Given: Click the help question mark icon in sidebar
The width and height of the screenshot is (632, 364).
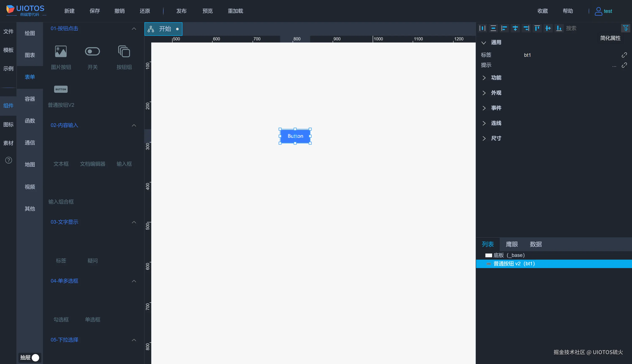Looking at the screenshot, I should point(8,160).
